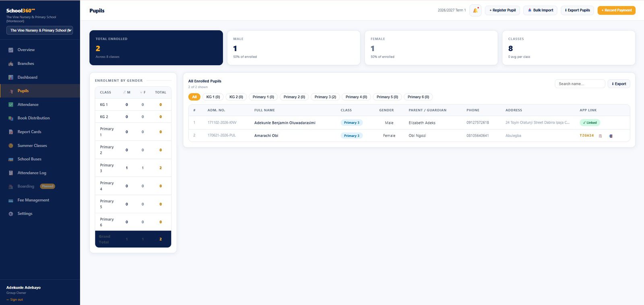Click the Book Distribution books icon
This screenshot has width=644, height=305.
(11, 118)
